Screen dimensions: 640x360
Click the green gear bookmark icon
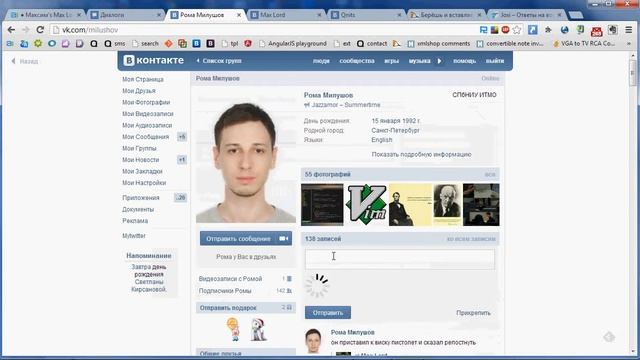[x=38, y=43]
